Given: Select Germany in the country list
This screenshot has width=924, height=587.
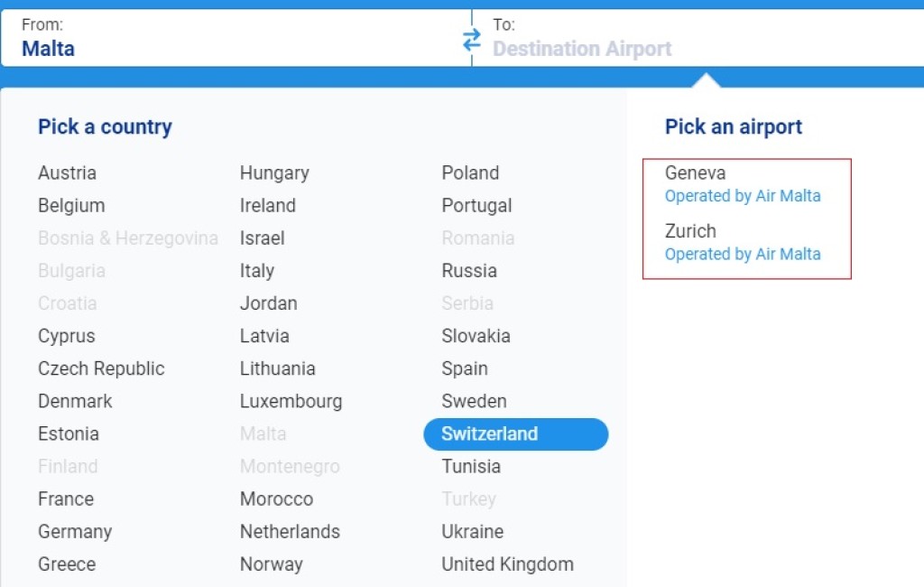Looking at the screenshot, I should click(x=75, y=532).
